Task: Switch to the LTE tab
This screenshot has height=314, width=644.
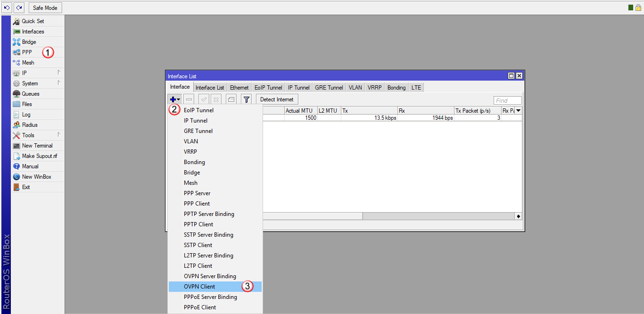Action: (416, 88)
